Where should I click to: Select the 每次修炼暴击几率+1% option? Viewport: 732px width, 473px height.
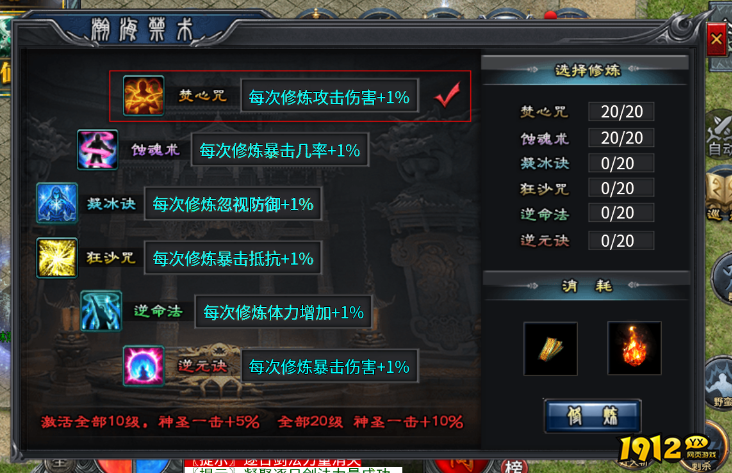pyautogui.click(x=280, y=150)
